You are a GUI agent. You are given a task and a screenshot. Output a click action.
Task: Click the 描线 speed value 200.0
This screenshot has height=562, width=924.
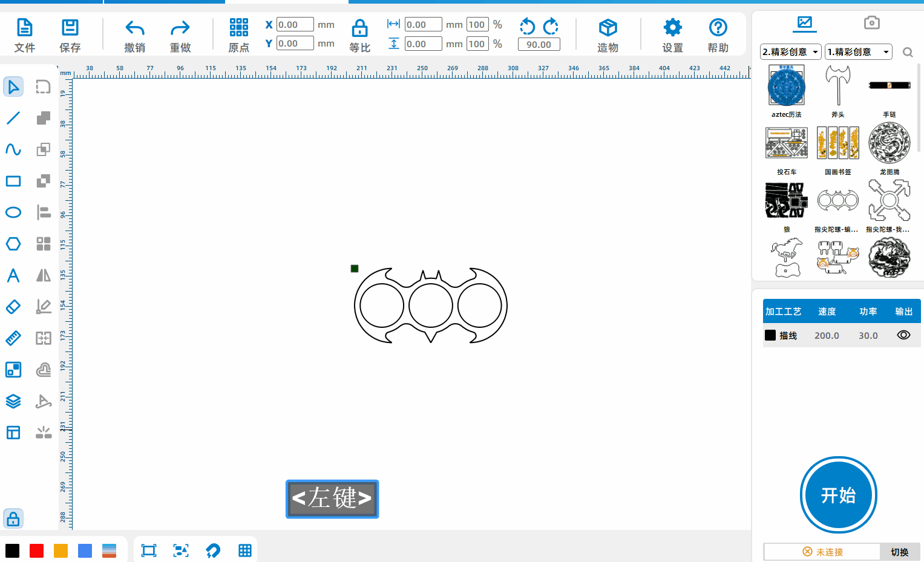click(827, 335)
